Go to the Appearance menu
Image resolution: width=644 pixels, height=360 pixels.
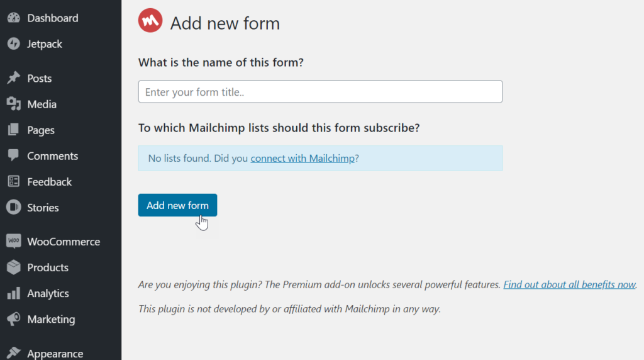point(55,353)
